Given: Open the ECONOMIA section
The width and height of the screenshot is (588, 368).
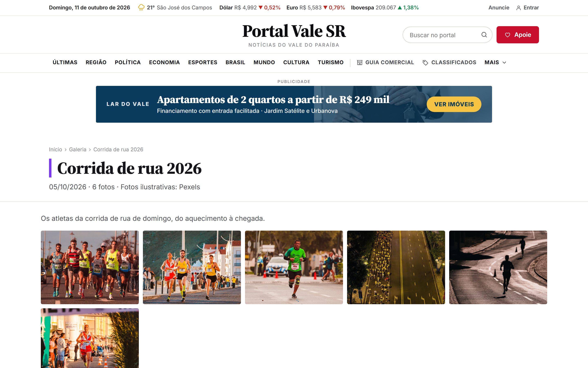Looking at the screenshot, I should 164,62.
